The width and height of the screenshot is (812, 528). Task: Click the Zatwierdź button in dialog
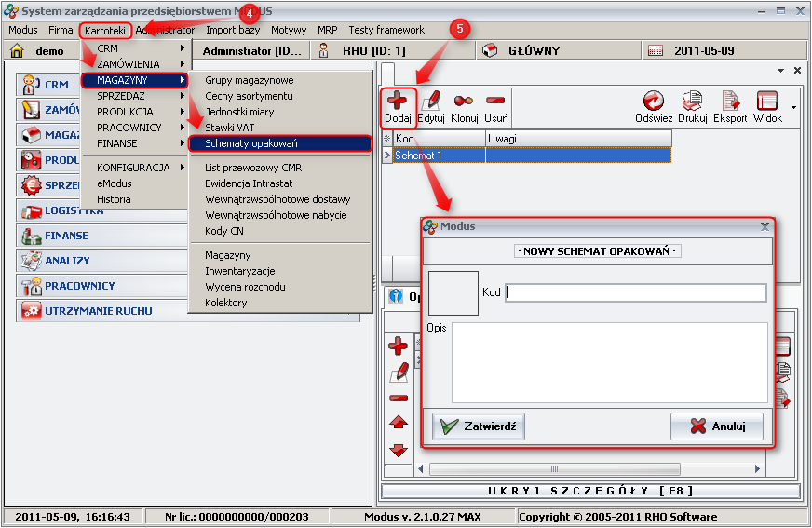478,426
